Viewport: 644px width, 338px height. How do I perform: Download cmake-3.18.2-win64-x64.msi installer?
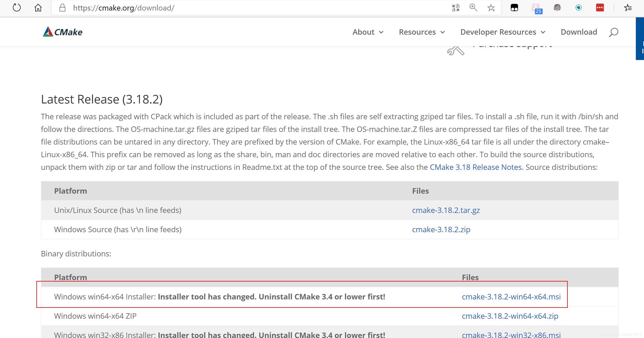[511, 297]
